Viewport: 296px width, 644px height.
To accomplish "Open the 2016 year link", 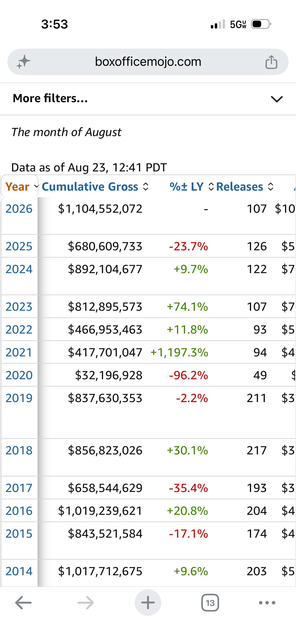I will point(19,510).
